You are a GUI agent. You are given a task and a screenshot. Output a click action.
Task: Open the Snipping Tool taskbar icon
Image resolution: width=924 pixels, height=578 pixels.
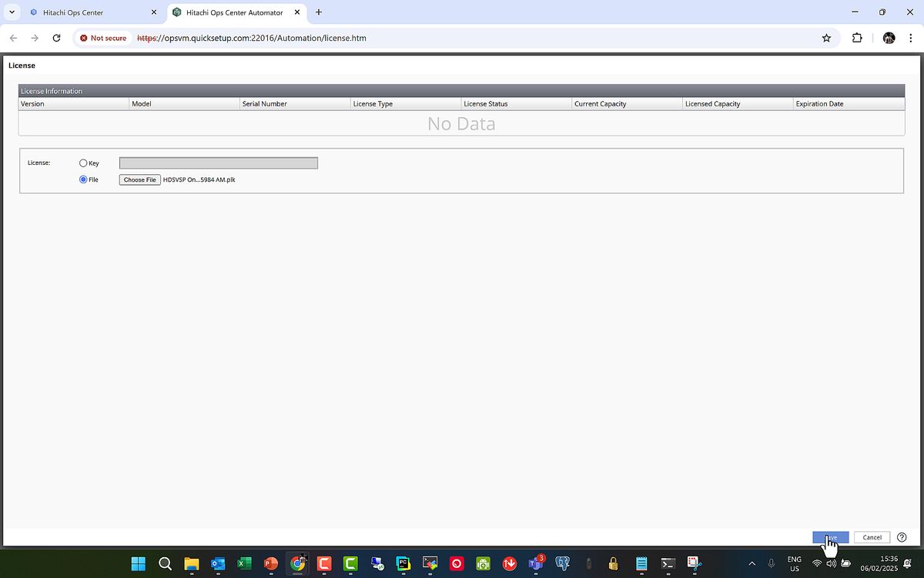[694, 563]
